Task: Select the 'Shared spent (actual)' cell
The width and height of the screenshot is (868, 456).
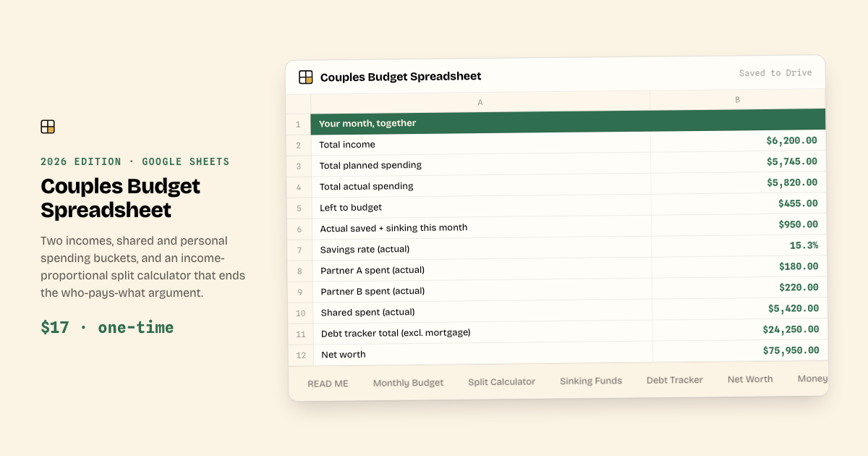Action: click(x=483, y=312)
